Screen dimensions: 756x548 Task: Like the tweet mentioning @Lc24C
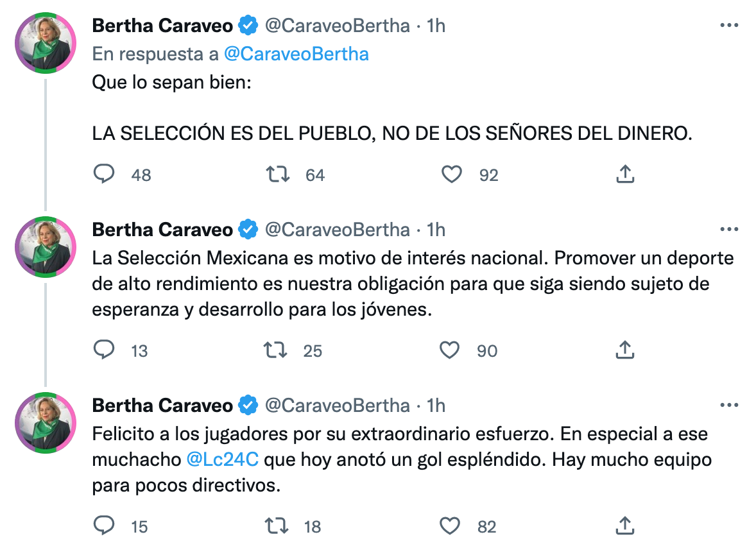[450, 526]
